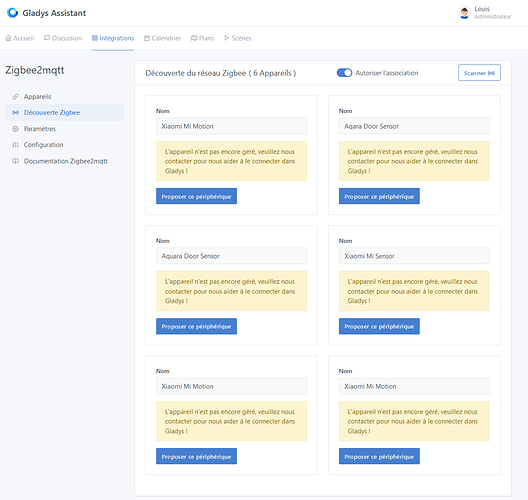Click the Plans map icon

pos(194,38)
